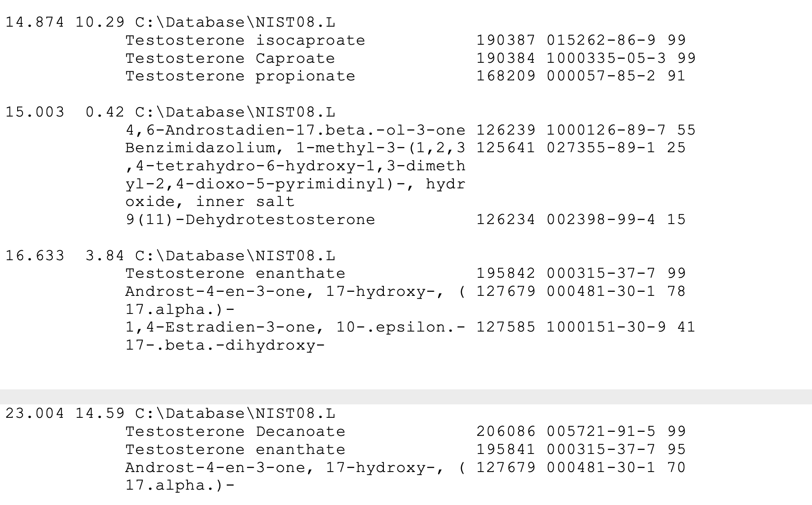Click the Testosterone Caproate compound name
812x505 pixels.
click(x=230, y=58)
